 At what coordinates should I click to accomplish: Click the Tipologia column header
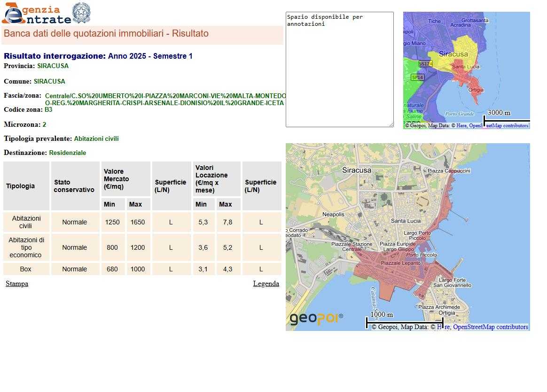(20, 186)
